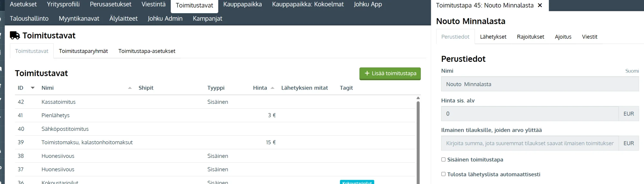The width and height of the screenshot is (644, 184).
Task: Sort the table by Hinta arrow
Action: tap(272, 88)
